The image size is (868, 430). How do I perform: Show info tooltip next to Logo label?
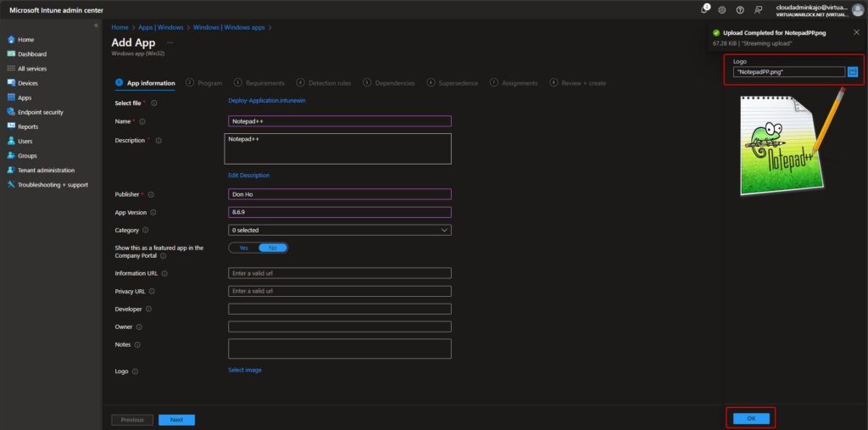pyautogui.click(x=135, y=371)
